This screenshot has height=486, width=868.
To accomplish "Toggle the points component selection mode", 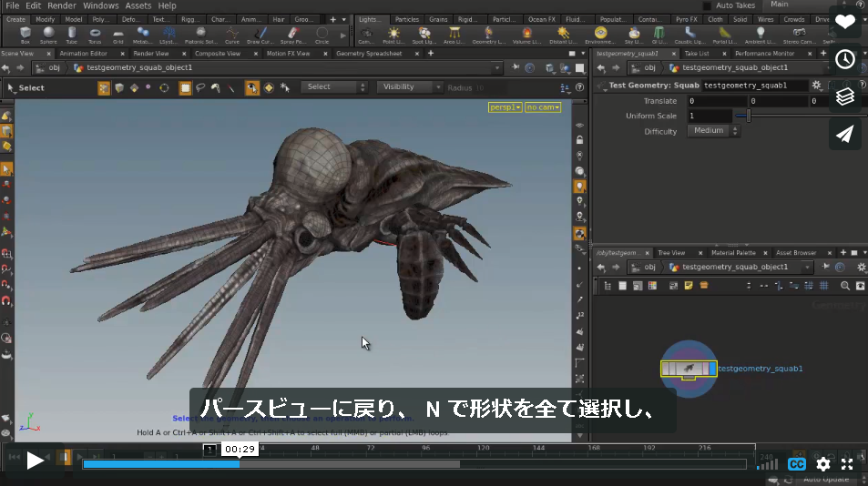I will click(148, 87).
